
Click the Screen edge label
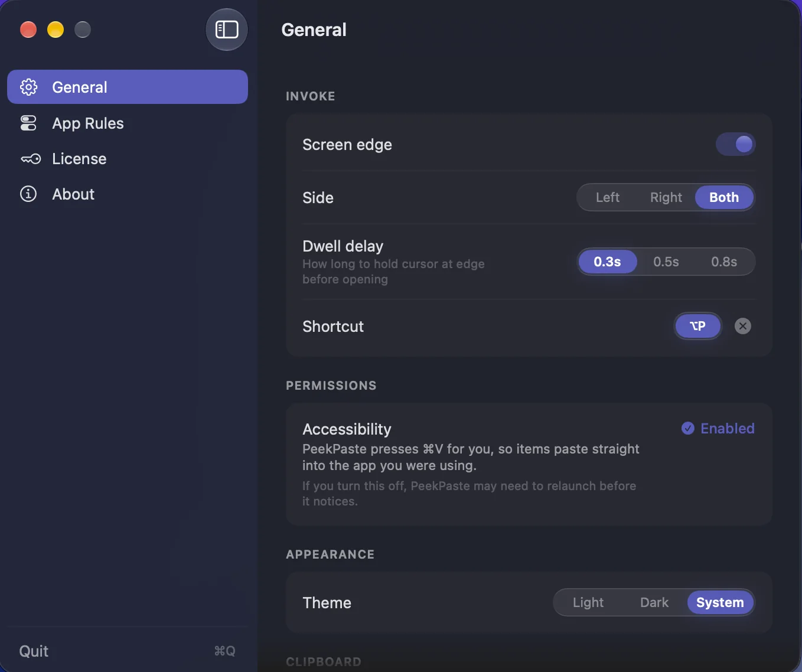[x=347, y=145]
